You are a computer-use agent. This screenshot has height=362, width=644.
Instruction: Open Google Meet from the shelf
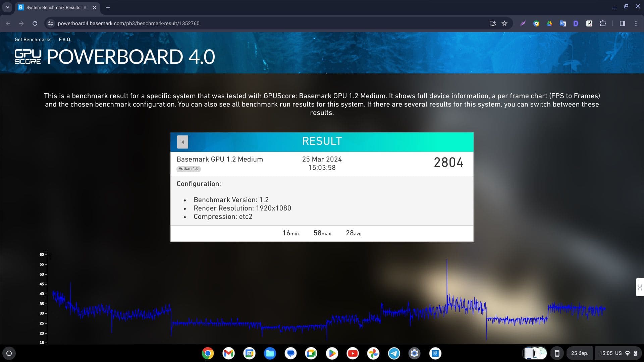point(311,353)
